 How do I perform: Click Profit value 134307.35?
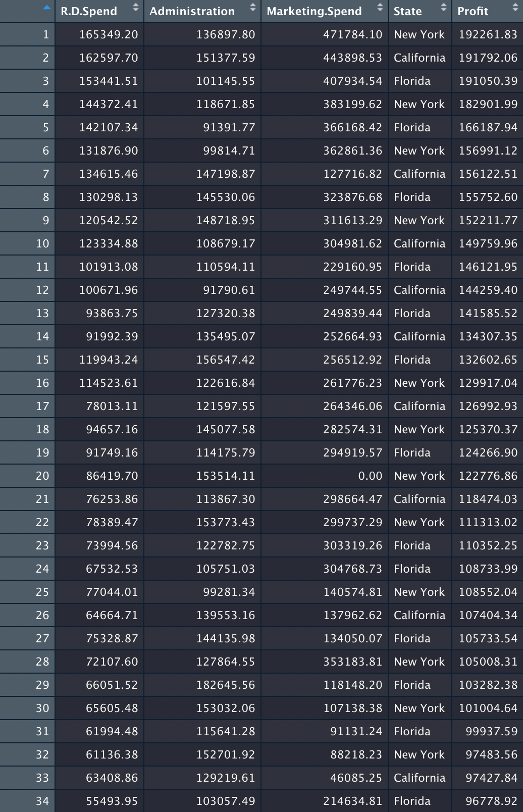point(488,336)
